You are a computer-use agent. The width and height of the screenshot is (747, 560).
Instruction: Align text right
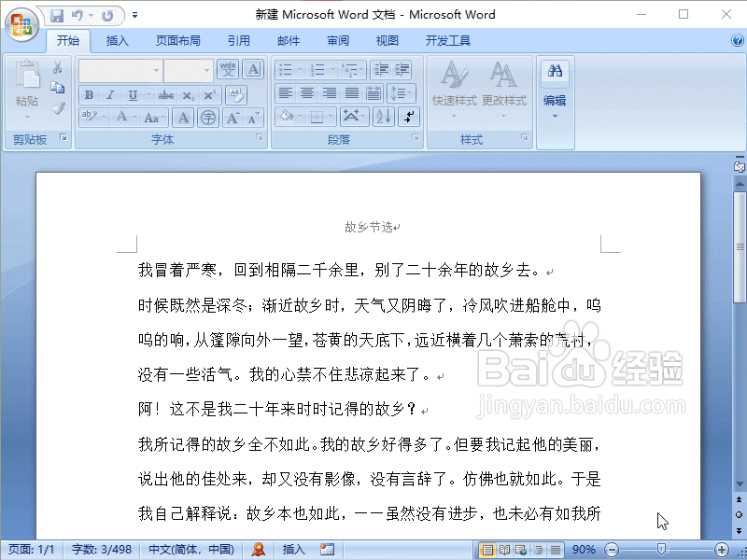(x=330, y=92)
